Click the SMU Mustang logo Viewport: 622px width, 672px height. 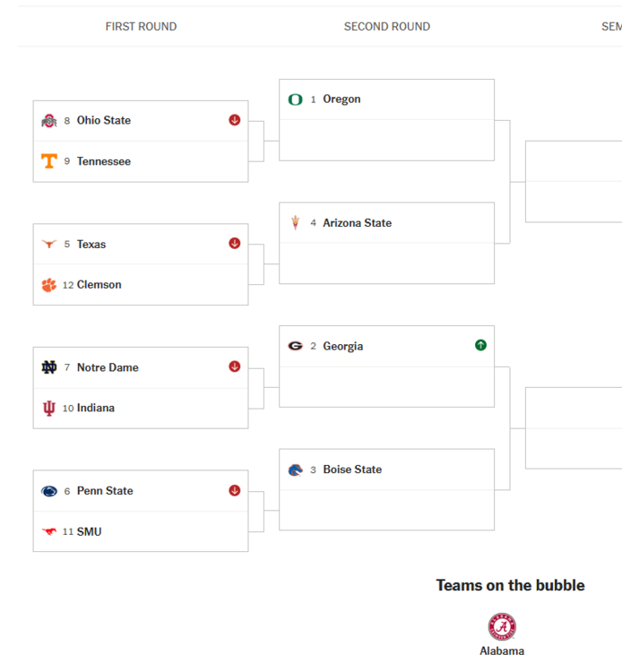pyautogui.click(x=49, y=531)
